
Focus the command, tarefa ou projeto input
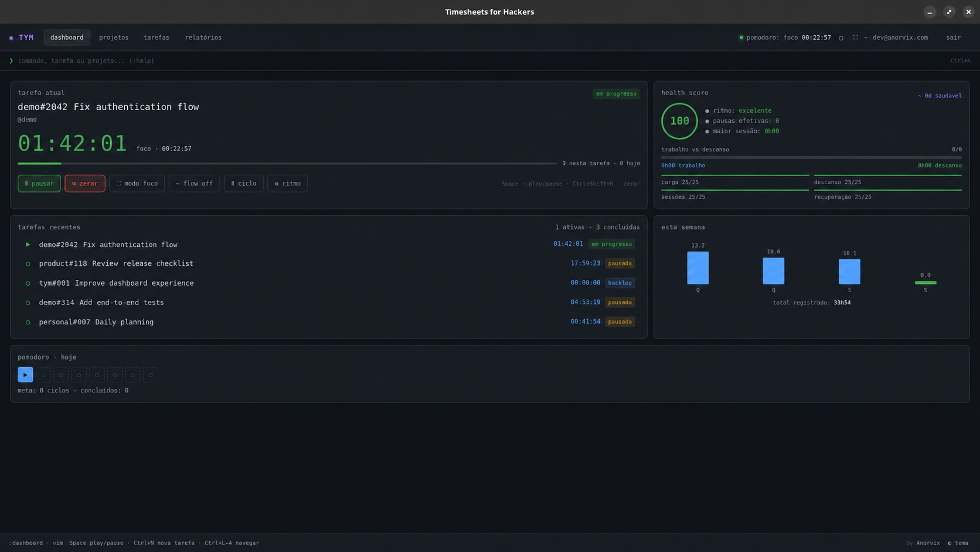point(481,61)
